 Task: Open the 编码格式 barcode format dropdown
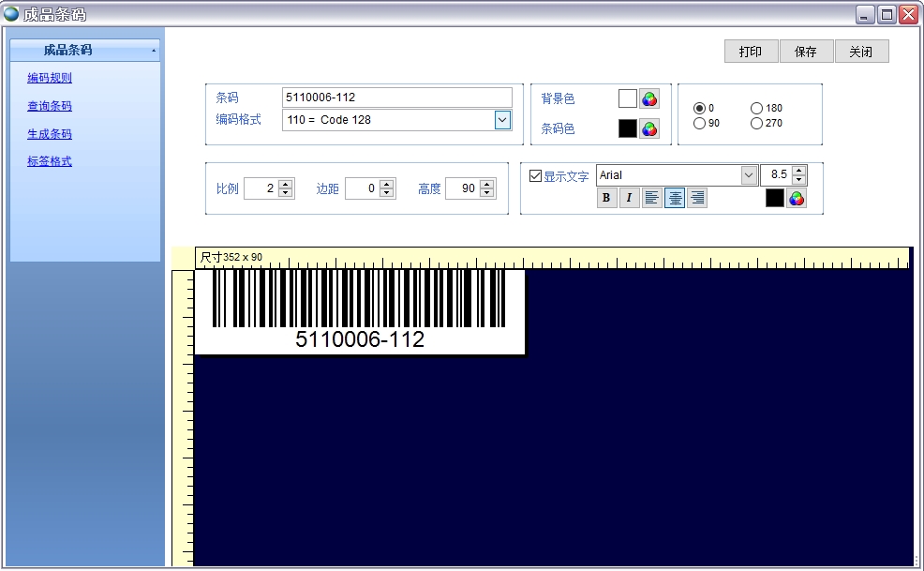[503, 120]
